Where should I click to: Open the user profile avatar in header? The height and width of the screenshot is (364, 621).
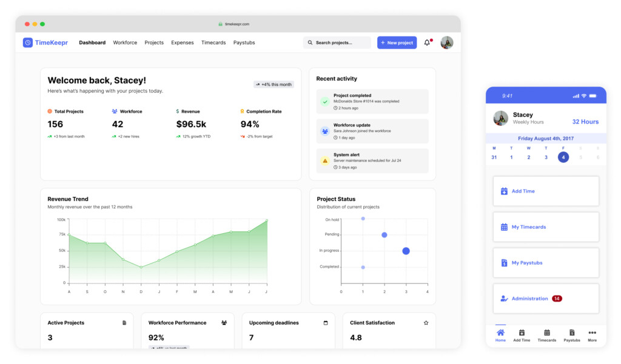point(447,43)
